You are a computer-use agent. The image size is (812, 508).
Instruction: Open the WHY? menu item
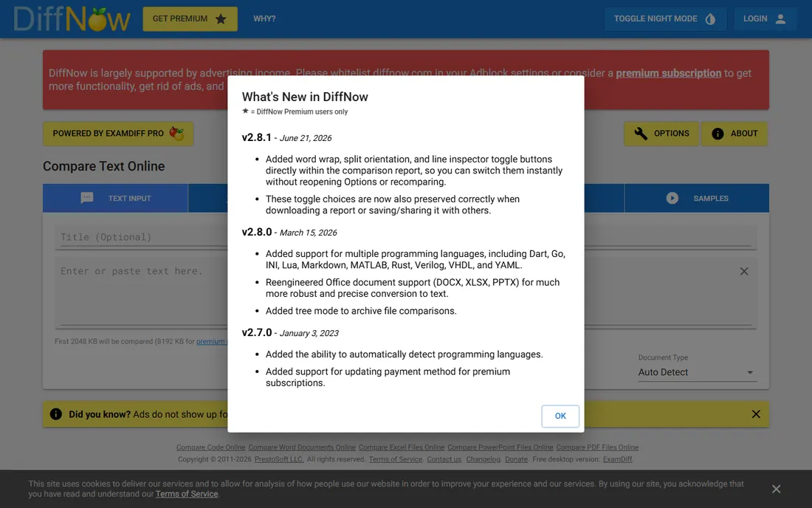[x=264, y=19]
